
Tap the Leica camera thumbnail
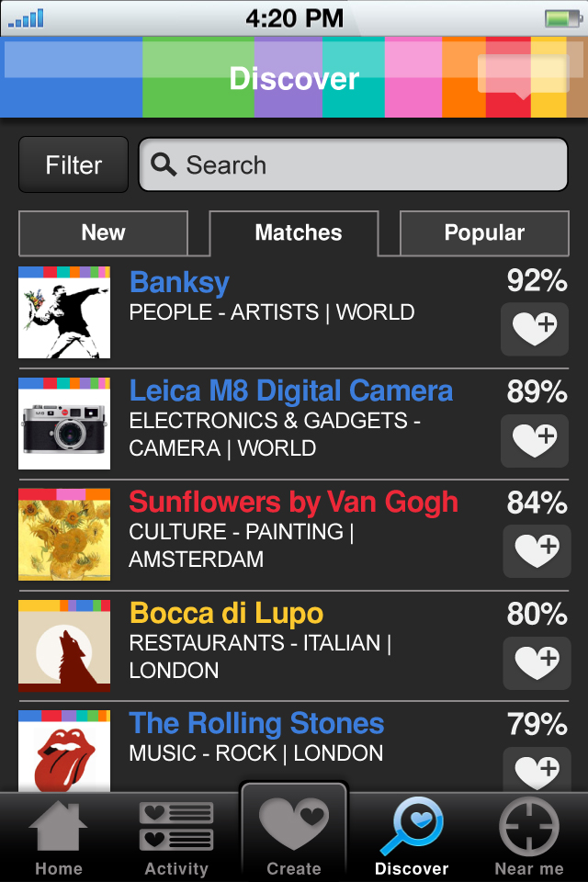tap(64, 424)
